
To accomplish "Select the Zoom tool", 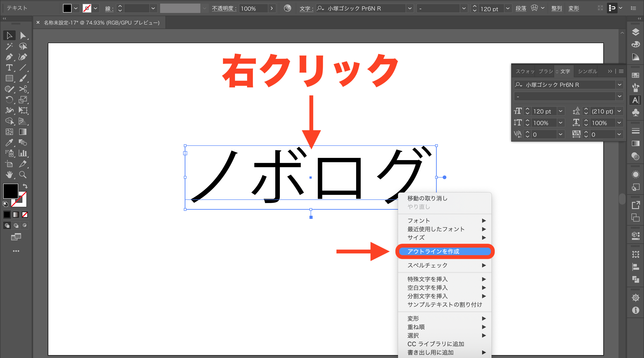I will pos(23,174).
